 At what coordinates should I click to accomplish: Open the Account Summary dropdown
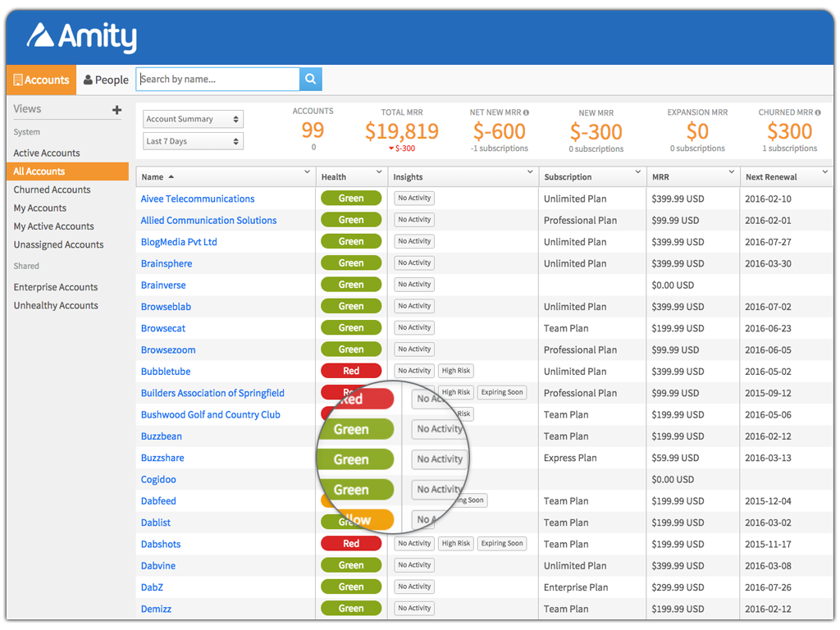click(193, 119)
